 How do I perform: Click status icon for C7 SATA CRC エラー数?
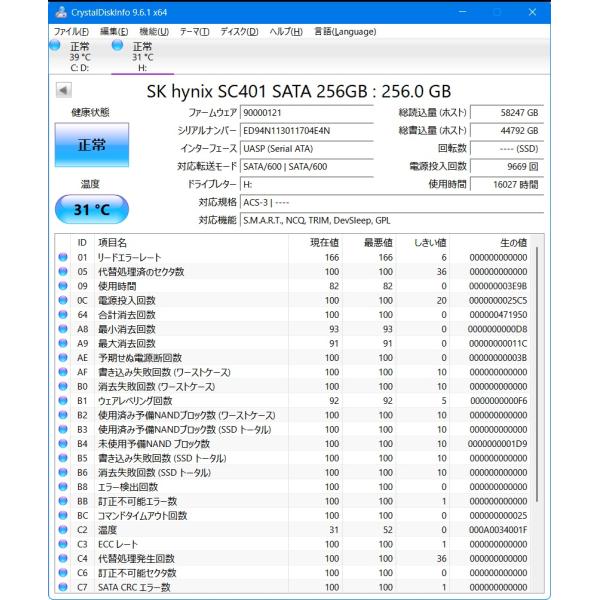63,587
